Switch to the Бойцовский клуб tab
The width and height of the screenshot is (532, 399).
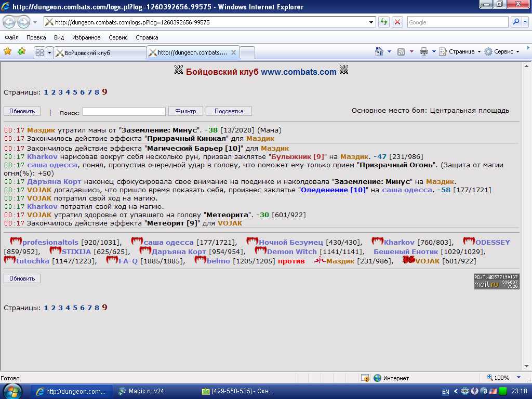[x=100, y=53]
